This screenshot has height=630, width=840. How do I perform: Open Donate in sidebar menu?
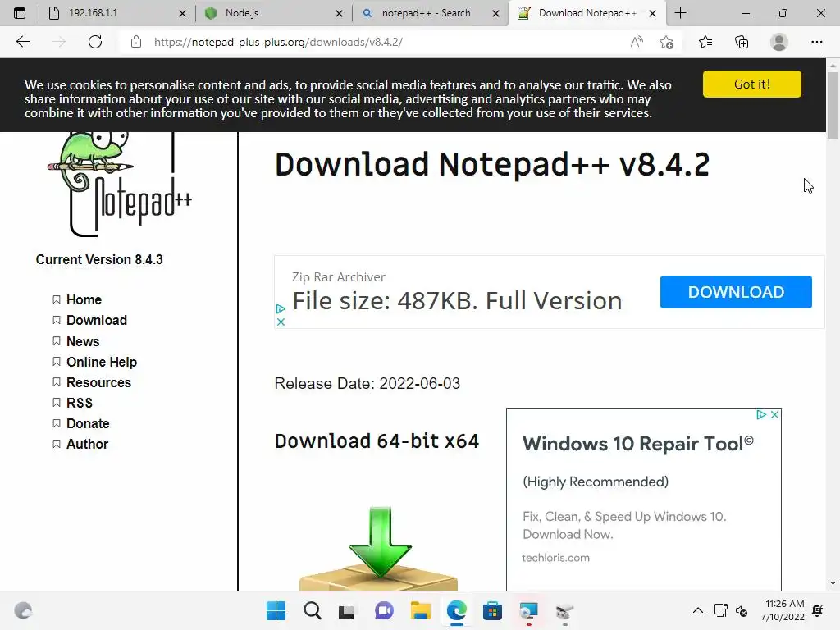[87, 424]
